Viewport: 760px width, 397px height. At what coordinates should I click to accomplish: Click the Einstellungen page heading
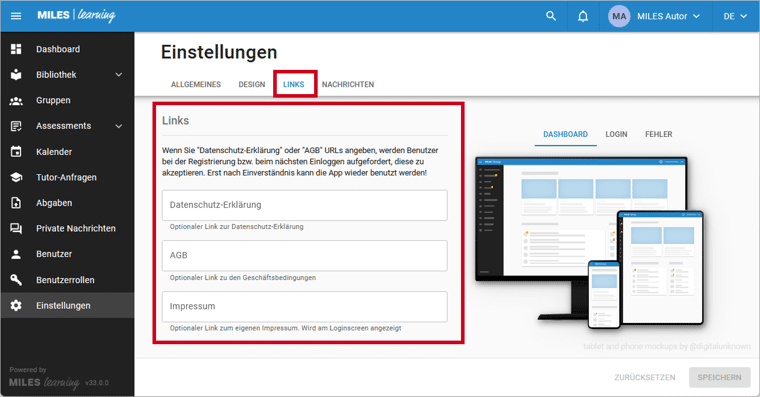(219, 52)
